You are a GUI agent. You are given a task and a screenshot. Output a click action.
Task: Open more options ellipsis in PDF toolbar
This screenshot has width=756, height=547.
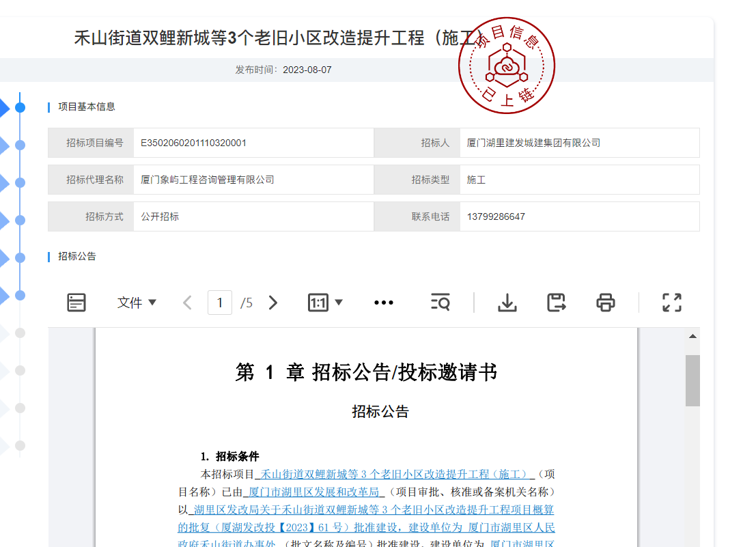(x=384, y=303)
